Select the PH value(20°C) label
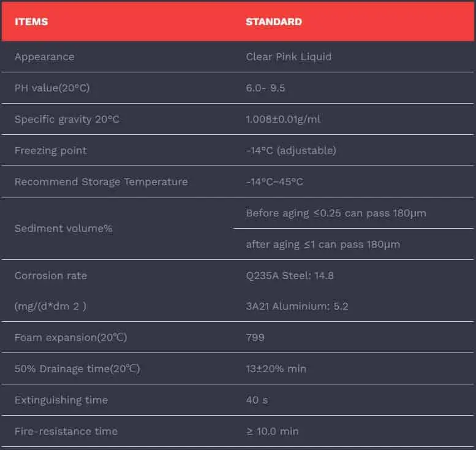476x450 pixels. 52,88
